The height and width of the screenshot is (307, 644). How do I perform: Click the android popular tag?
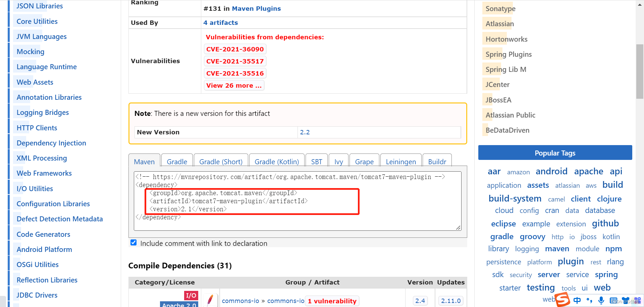pos(551,171)
